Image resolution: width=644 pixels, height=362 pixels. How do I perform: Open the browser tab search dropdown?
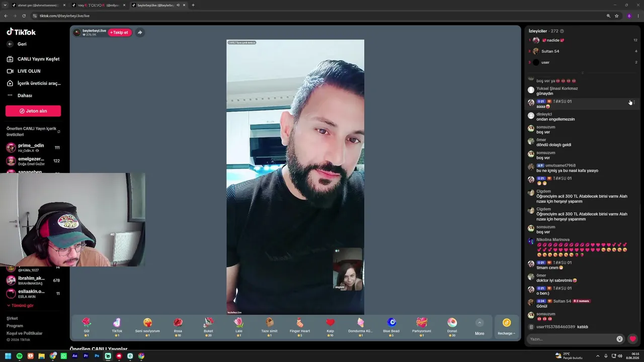tap(5, 5)
